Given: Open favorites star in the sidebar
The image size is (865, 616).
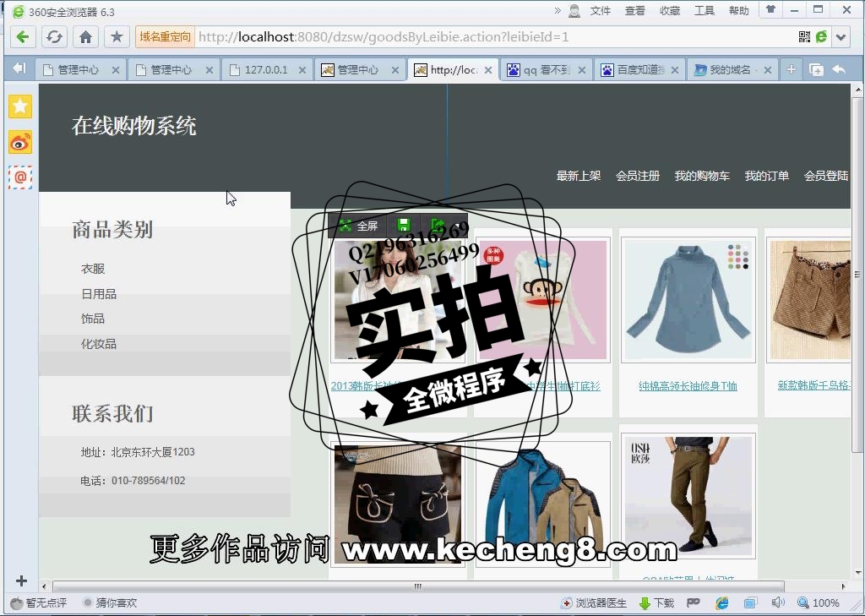Looking at the screenshot, I should 20,106.
